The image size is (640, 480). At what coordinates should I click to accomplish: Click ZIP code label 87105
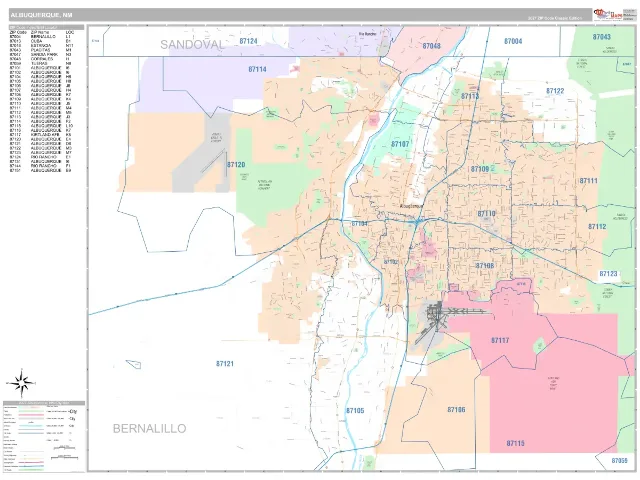[x=355, y=411]
